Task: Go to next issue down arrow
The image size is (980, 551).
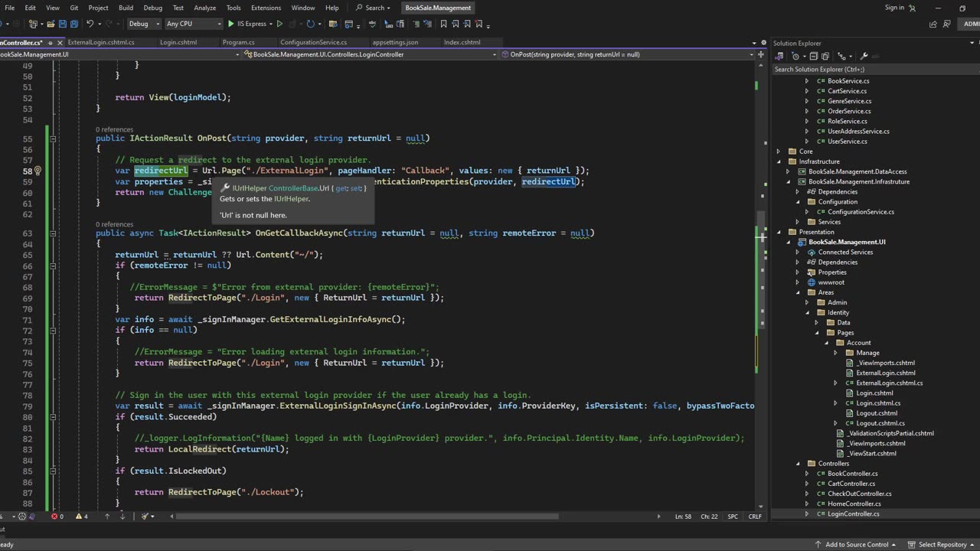Action: [122, 517]
